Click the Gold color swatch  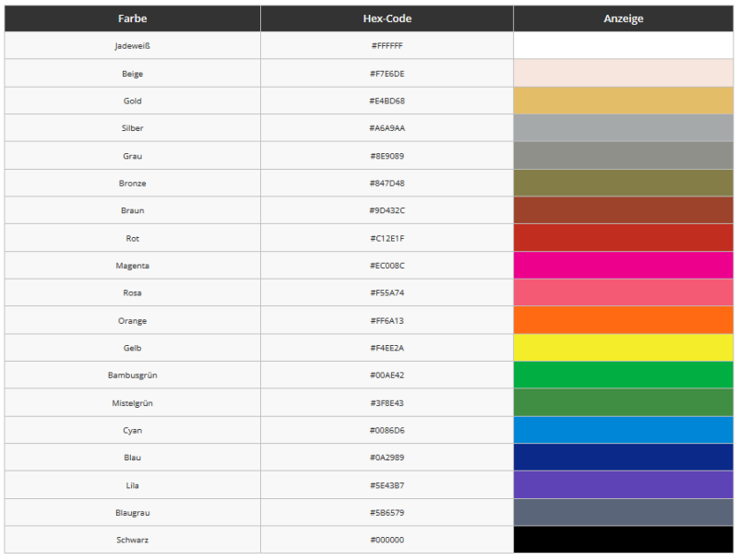pyautogui.click(x=624, y=101)
